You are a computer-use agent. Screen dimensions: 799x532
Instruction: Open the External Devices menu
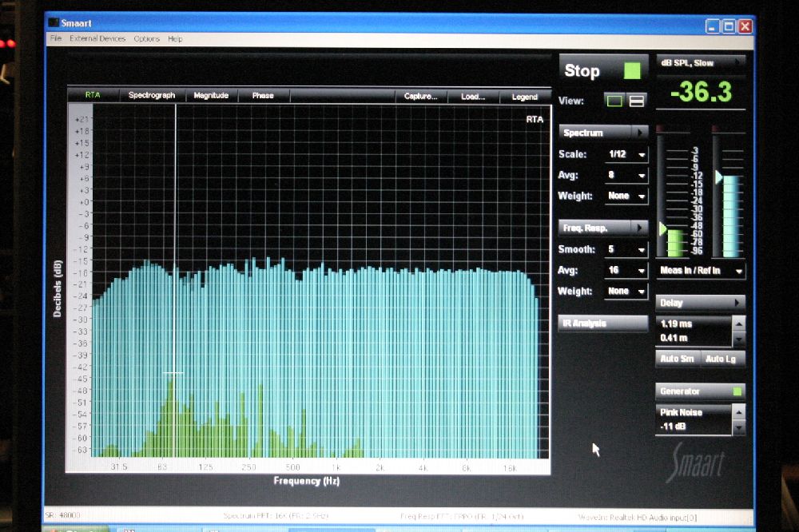coord(97,38)
